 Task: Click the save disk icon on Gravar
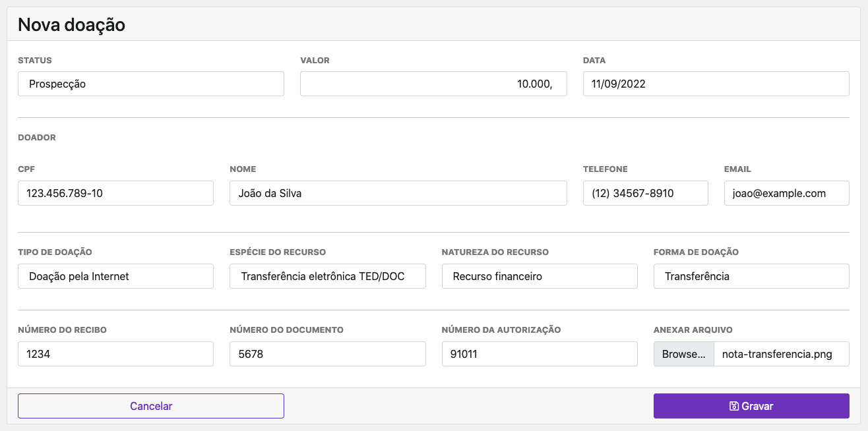tap(734, 406)
